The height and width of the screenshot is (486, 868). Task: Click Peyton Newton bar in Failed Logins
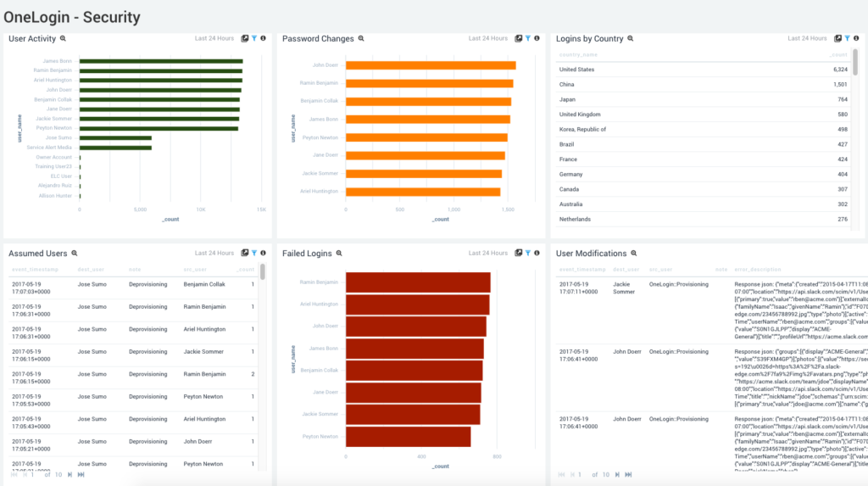pyautogui.click(x=408, y=437)
